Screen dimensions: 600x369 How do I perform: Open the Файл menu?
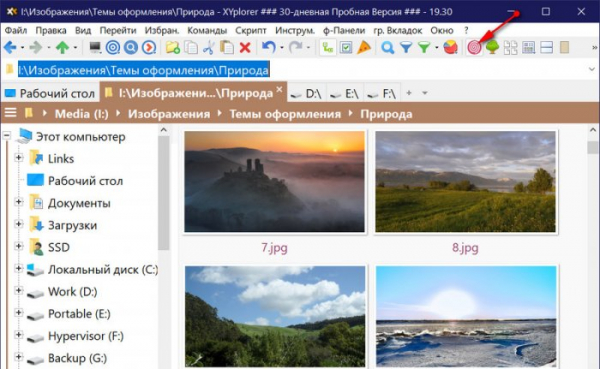(16, 30)
